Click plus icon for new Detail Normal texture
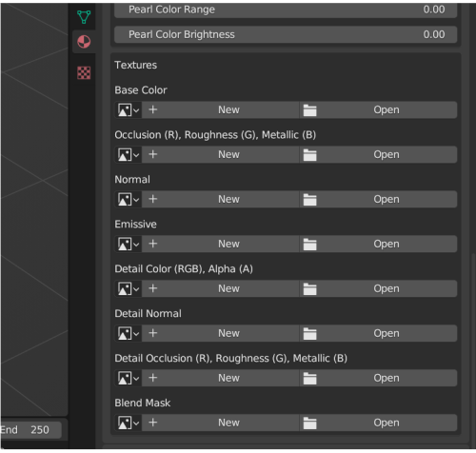 [x=153, y=333]
